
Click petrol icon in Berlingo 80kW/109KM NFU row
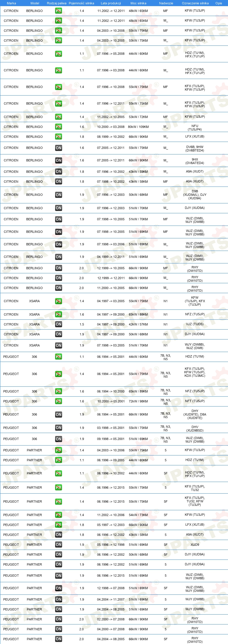[59, 127]
